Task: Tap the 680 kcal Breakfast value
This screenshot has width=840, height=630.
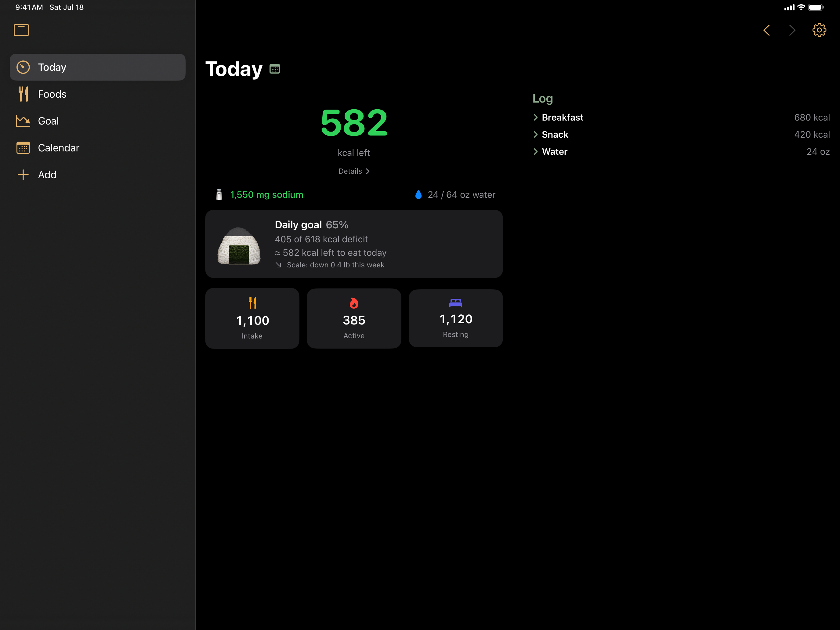Action: 812,117
